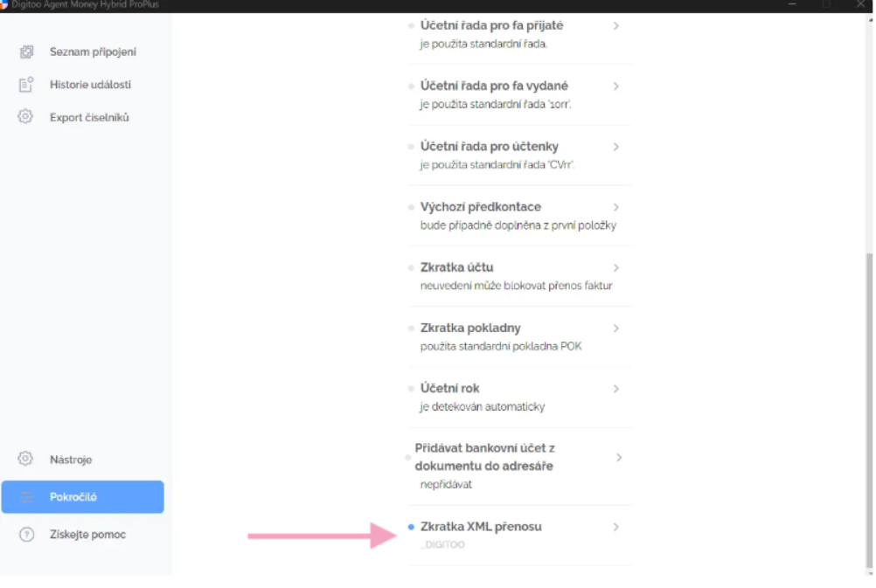Open Účetní řada pro účtenky chevron
This screenshot has height=588, width=876.
[616, 147]
